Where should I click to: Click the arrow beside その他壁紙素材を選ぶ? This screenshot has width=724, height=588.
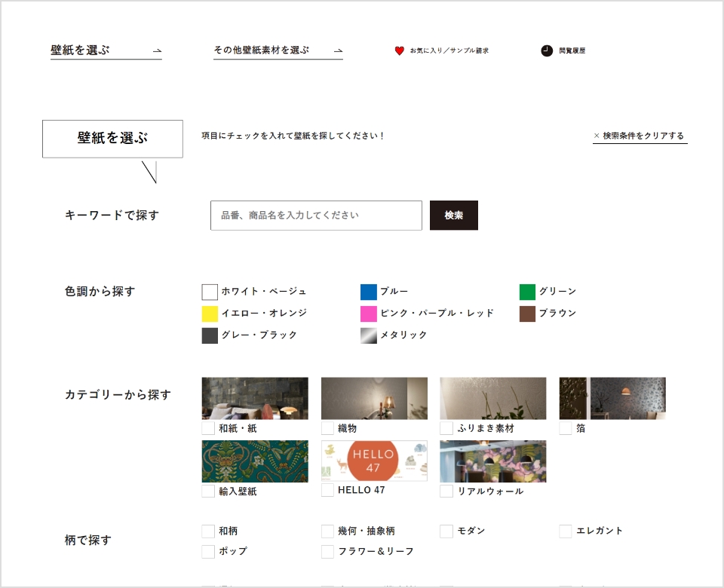339,50
